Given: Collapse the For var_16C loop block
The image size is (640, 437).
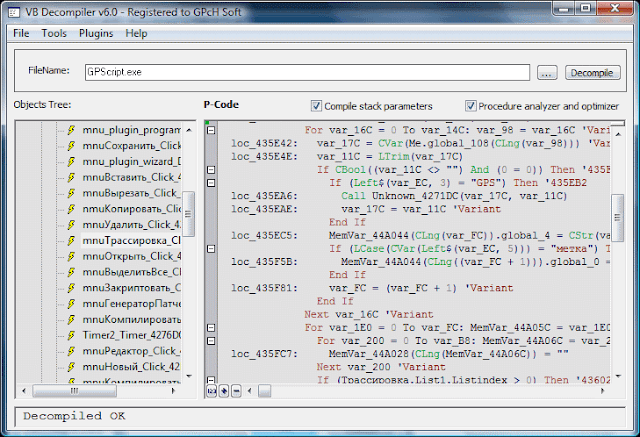Looking at the screenshot, I should pos(211,130).
